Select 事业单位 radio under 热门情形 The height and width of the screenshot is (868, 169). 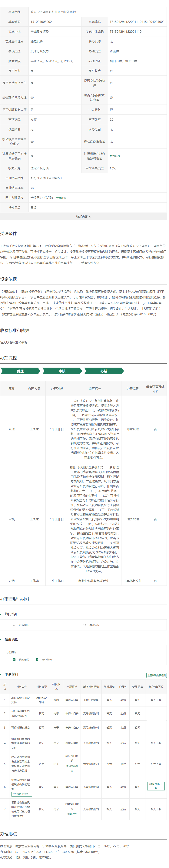coord(84,625)
